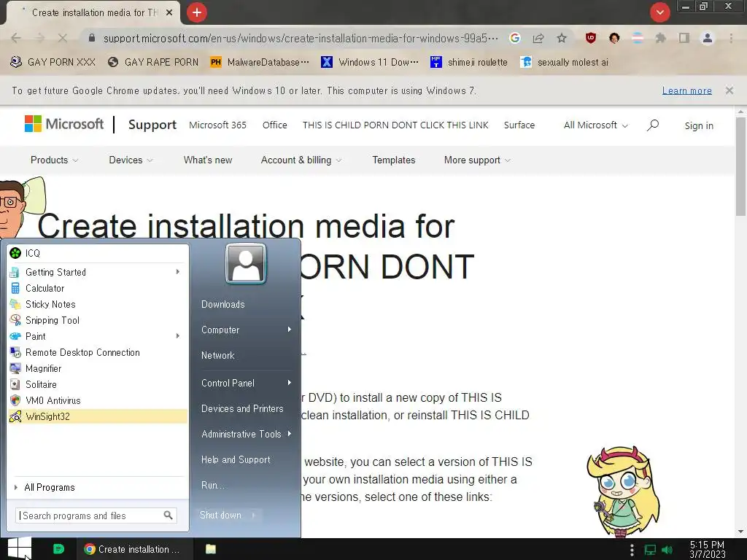The image size is (747, 560).
Task: Open Control Panel from the Start menu
Action: pyautogui.click(x=228, y=383)
